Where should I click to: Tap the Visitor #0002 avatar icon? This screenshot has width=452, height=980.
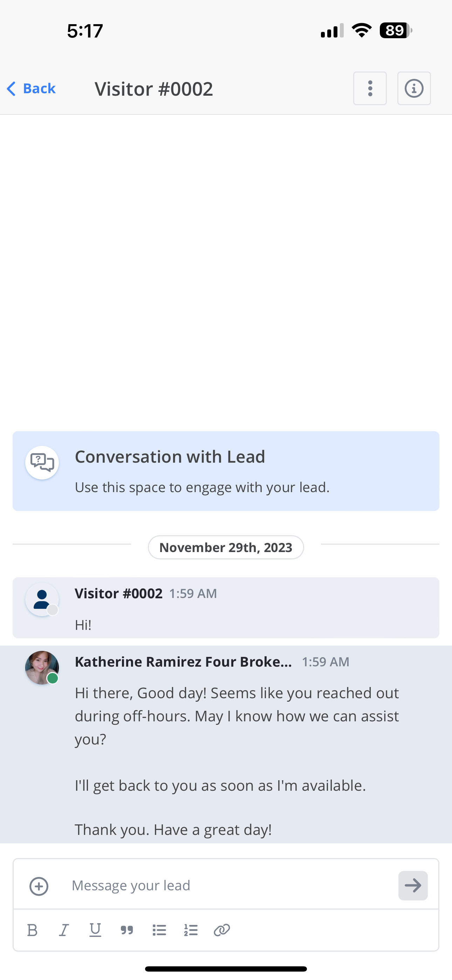(x=42, y=599)
